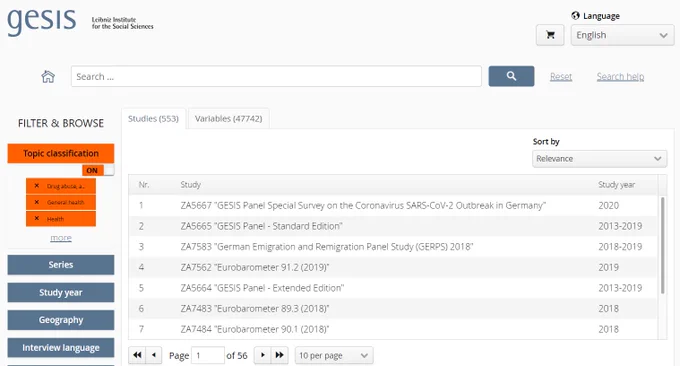Image resolution: width=680 pixels, height=366 pixels.
Task: Change the 10 per page dropdown
Action: (333, 356)
